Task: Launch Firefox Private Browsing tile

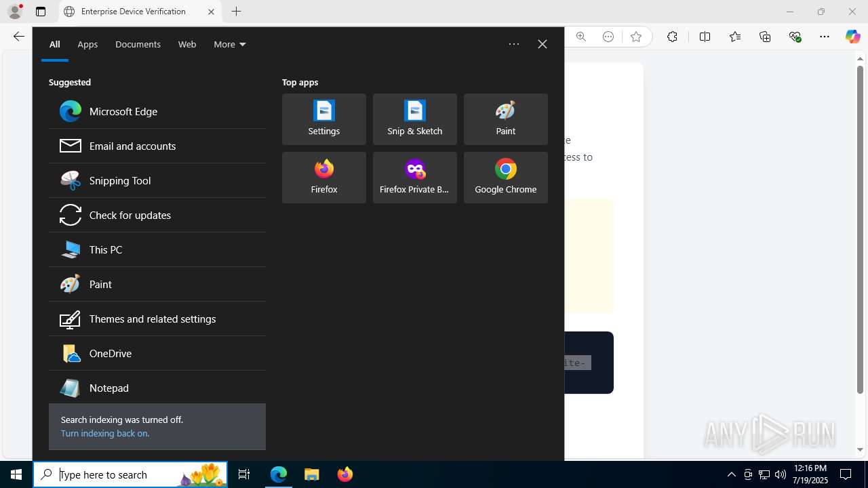Action: pyautogui.click(x=415, y=178)
